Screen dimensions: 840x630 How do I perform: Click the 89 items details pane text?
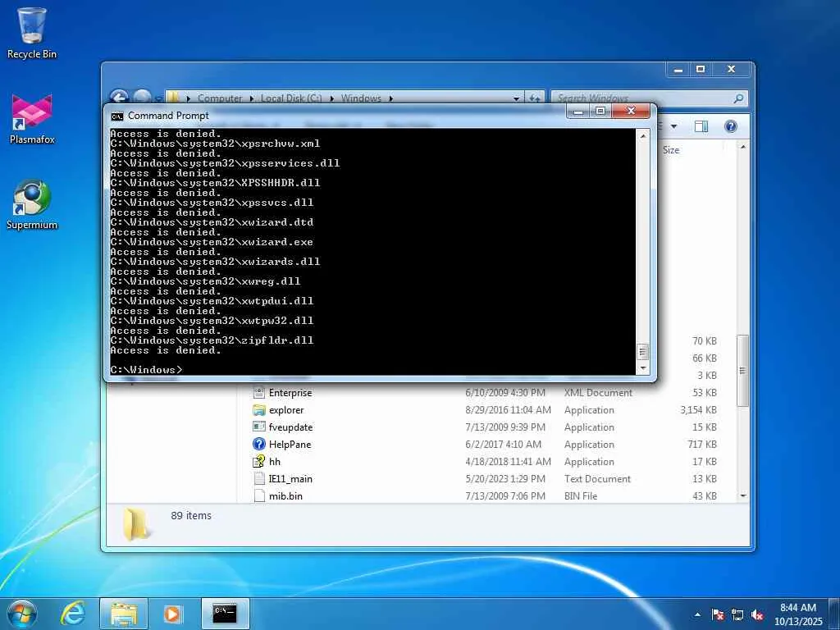(191, 515)
